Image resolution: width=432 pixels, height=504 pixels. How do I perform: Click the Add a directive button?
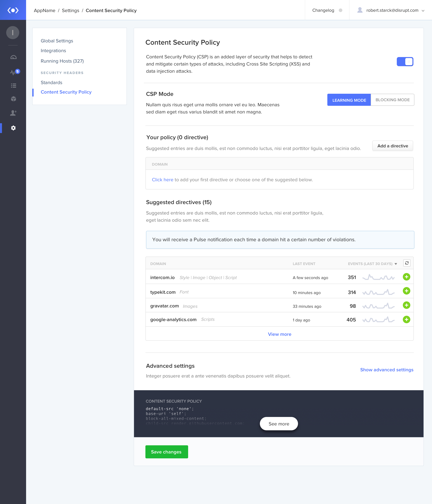pos(392,146)
